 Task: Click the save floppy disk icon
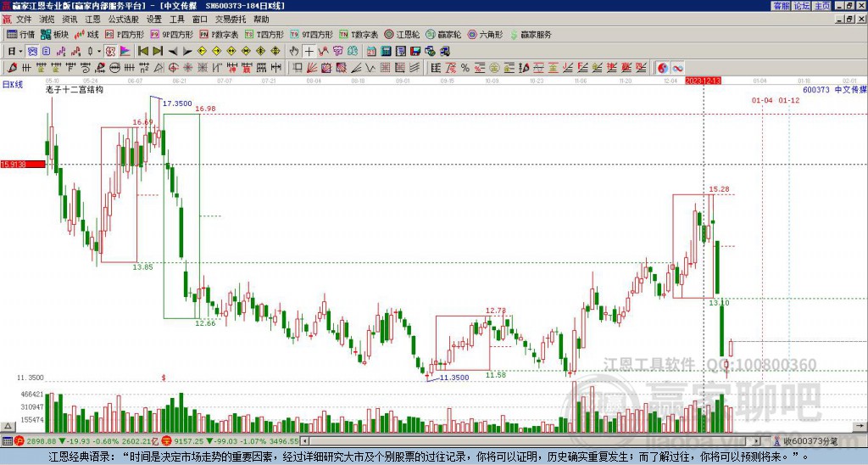(415, 51)
